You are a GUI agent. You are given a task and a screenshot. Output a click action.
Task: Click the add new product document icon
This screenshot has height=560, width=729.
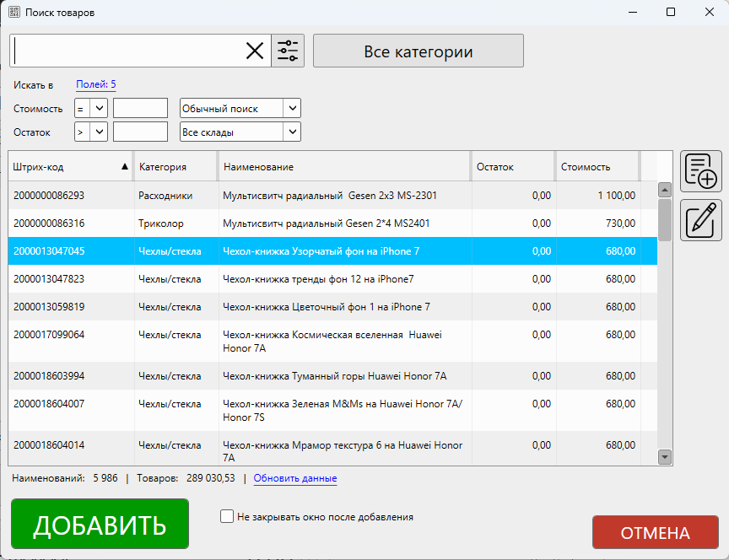(701, 171)
